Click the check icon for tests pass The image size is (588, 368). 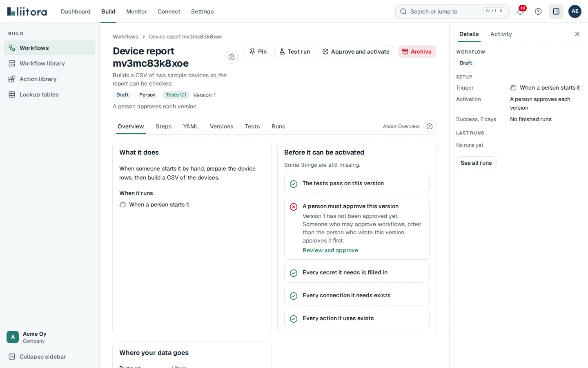294,184
